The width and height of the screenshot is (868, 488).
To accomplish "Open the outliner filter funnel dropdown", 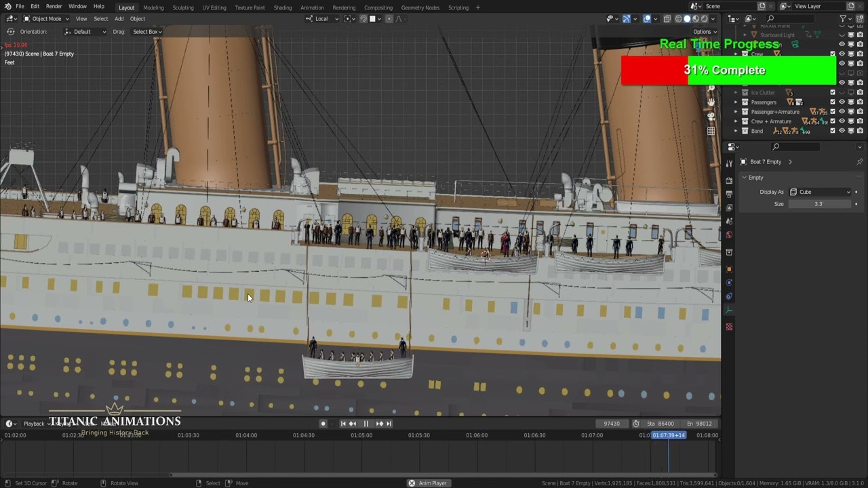I will pyautogui.click(x=846, y=19).
